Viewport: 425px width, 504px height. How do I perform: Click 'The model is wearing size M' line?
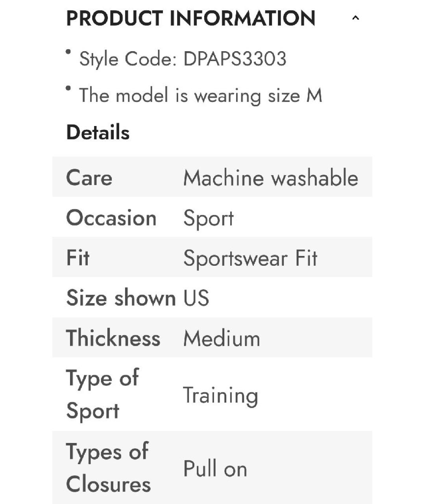click(201, 95)
